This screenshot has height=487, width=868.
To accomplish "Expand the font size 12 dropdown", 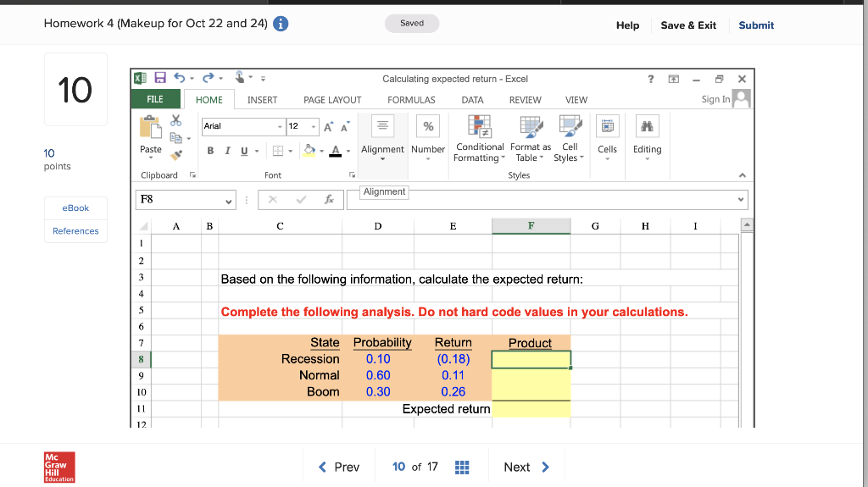I will [314, 127].
